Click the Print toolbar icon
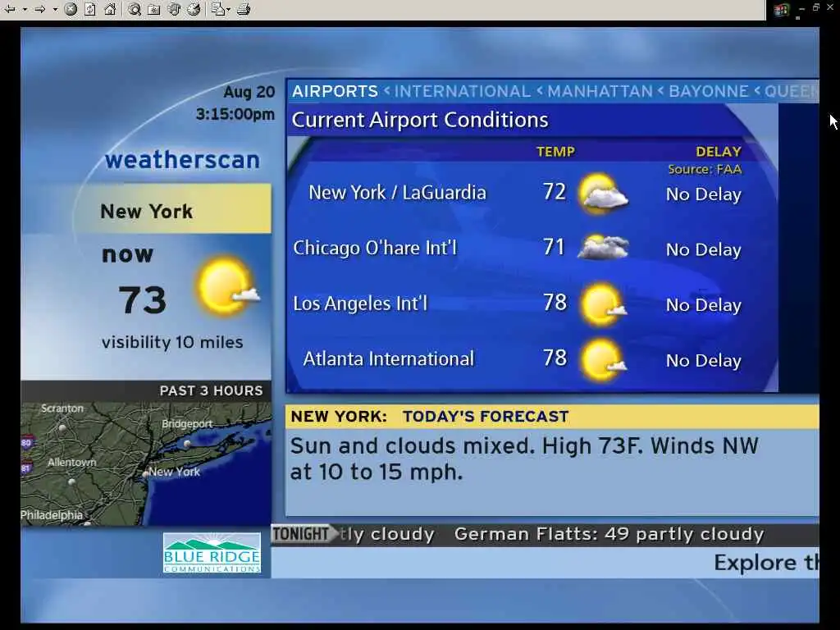 (x=244, y=9)
